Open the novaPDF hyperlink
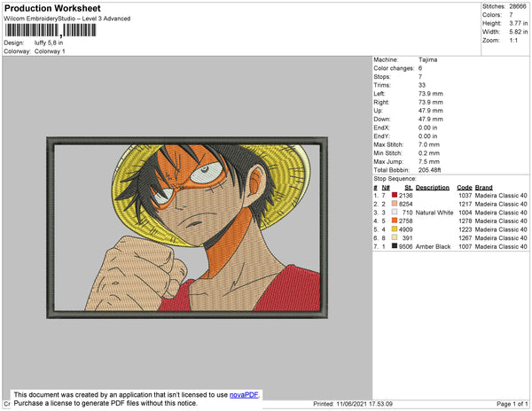The image size is (532, 411). [x=244, y=395]
